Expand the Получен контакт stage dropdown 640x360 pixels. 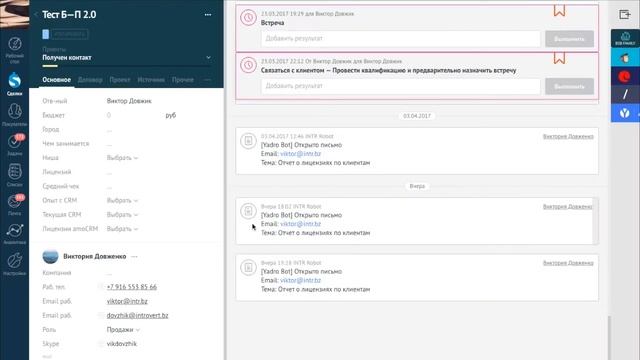(x=209, y=58)
